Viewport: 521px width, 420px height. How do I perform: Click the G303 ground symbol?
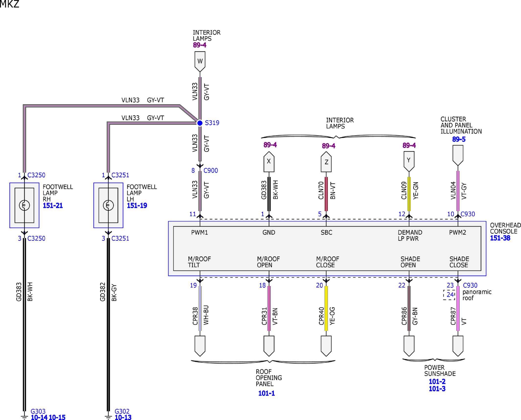[x=24, y=417]
